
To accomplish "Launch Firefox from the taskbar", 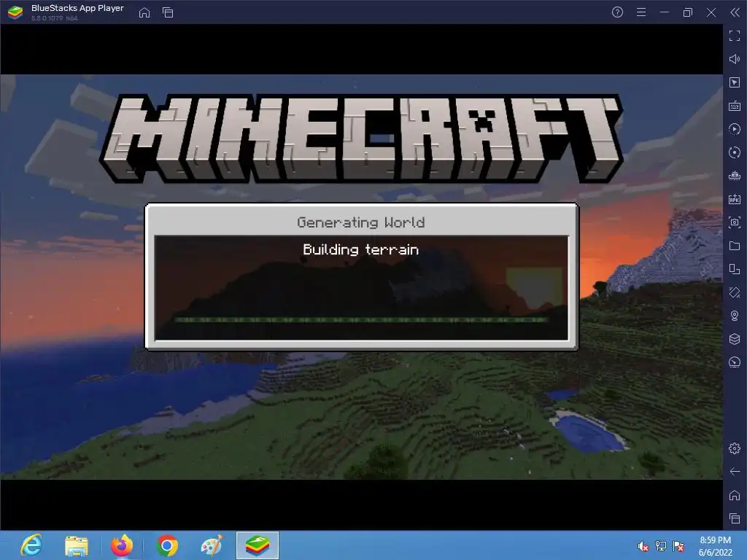I will [122, 545].
